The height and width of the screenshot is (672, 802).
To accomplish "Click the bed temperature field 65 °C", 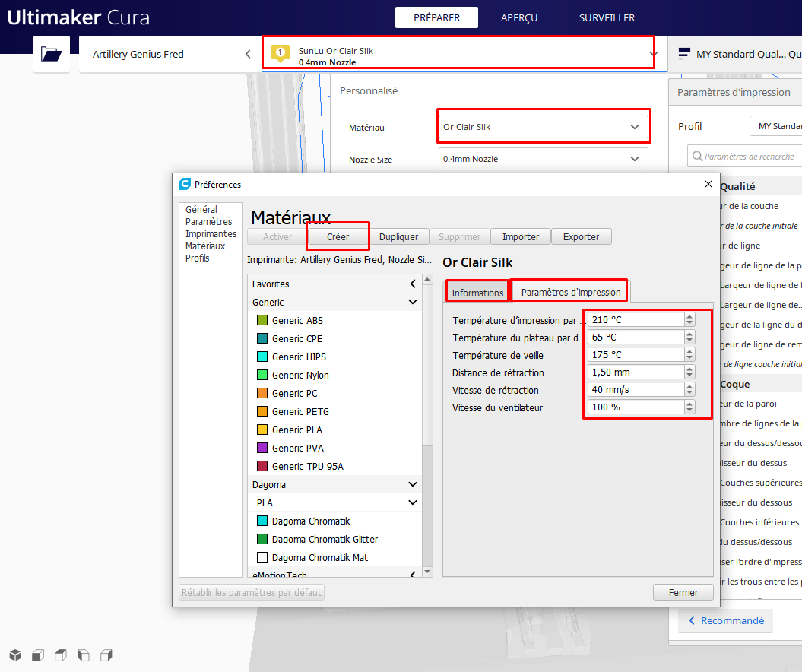I will coord(636,337).
